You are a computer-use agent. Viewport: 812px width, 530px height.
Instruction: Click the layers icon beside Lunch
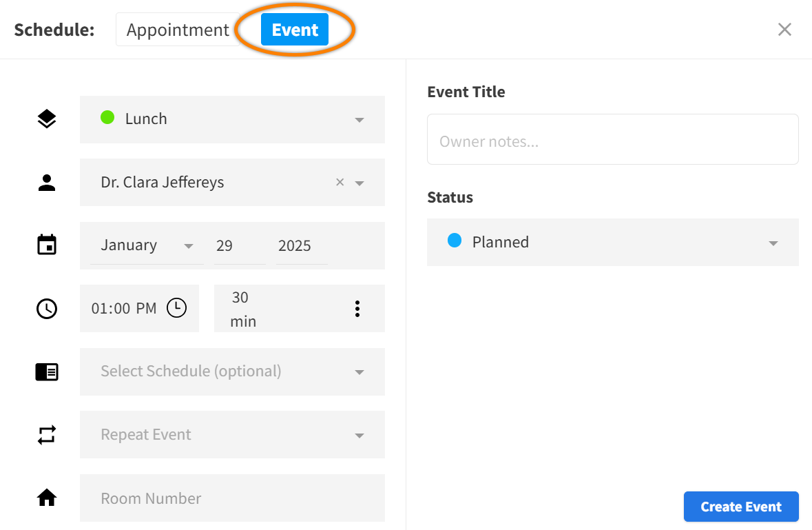point(47,119)
